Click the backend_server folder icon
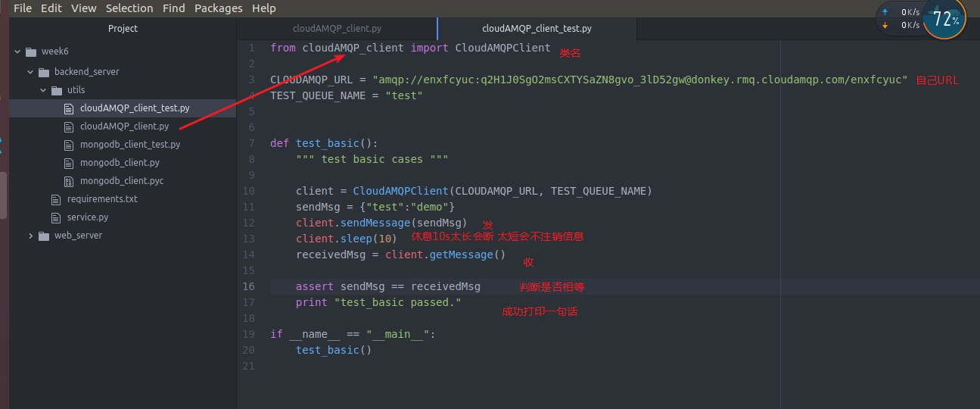Screen dimensions: 980x409 pyautogui.click(x=44, y=72)
